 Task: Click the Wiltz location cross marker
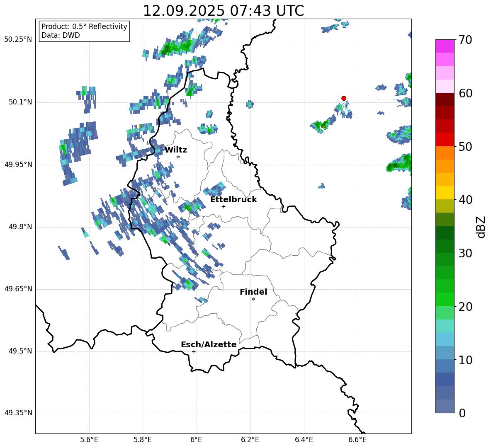pos(178,157)
